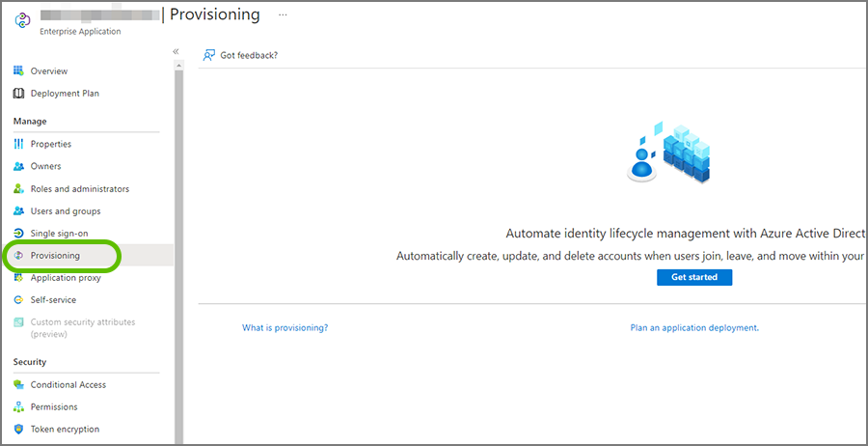
Task: Click the Users and groups icon
Action: [19, 210]
